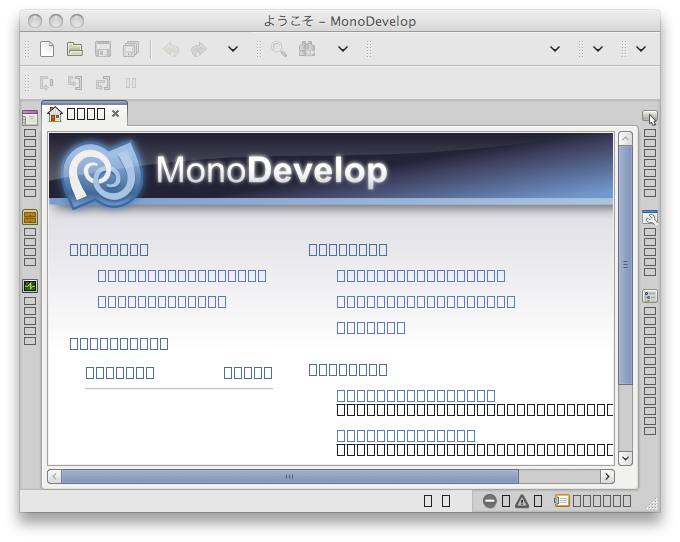Open the last chevron at the toolbar's right end

pyautogui.click(x=641, y=49)
